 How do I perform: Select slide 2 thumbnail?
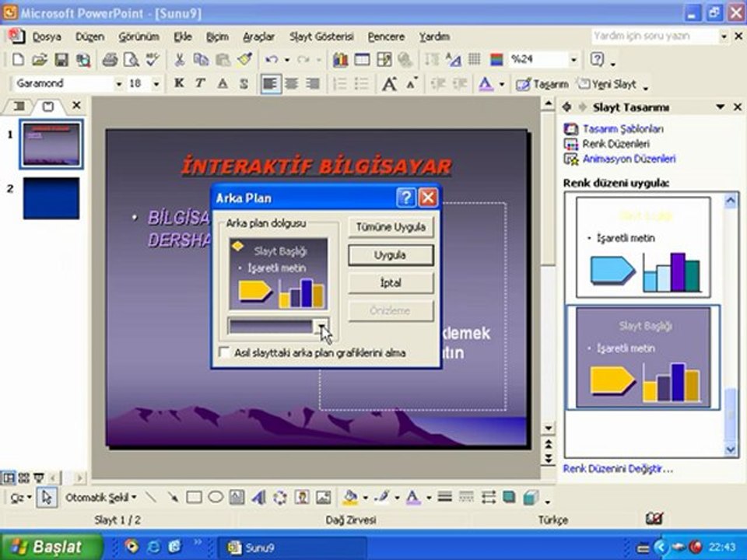click(51, 198)
